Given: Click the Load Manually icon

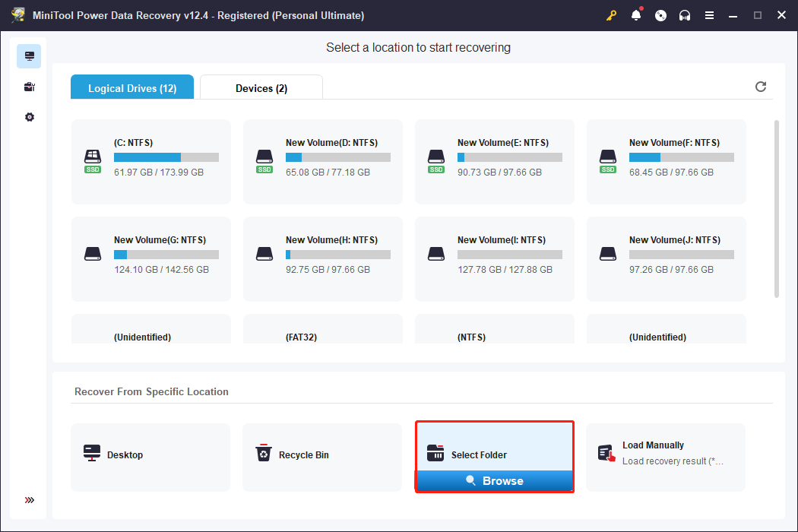Looking at the screenshot, I should click(x=608, y=453).
